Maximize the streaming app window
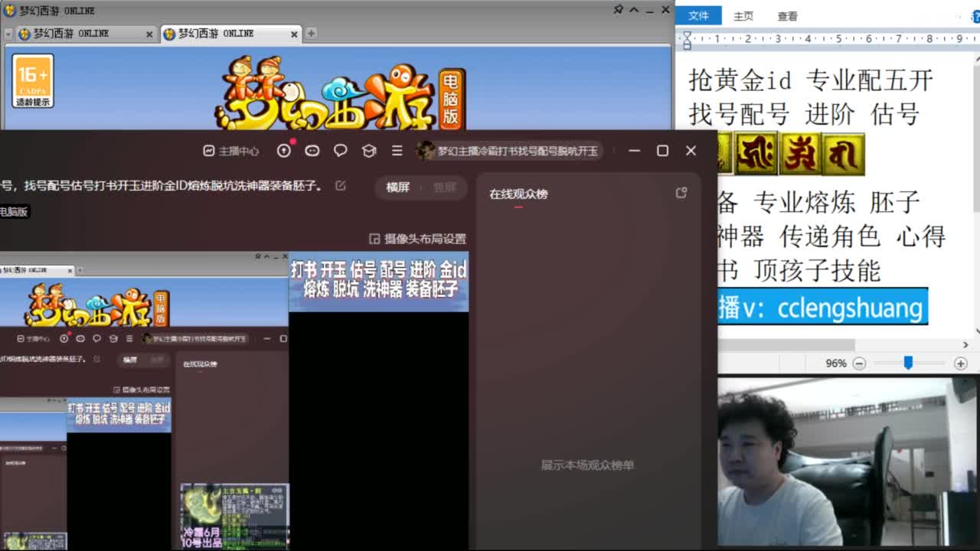The height and width of the screenshot is (551, 980). (662, 151)
